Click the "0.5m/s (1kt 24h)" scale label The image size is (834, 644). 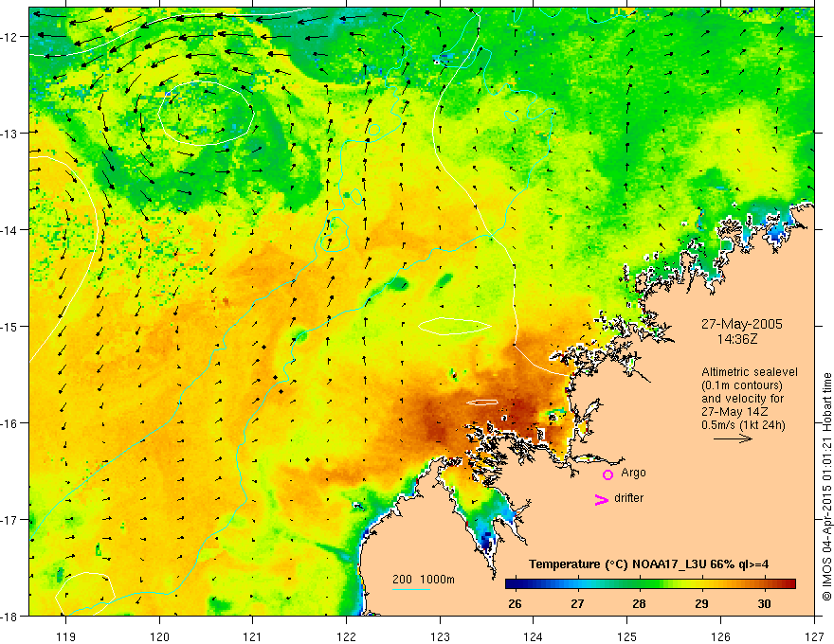click(x=744, y=425)
